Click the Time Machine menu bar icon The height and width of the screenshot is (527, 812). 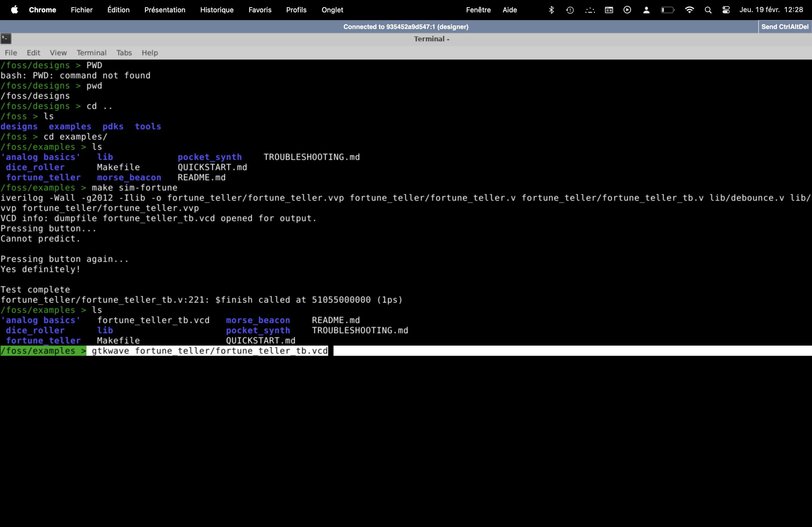[x=570, y=10]
